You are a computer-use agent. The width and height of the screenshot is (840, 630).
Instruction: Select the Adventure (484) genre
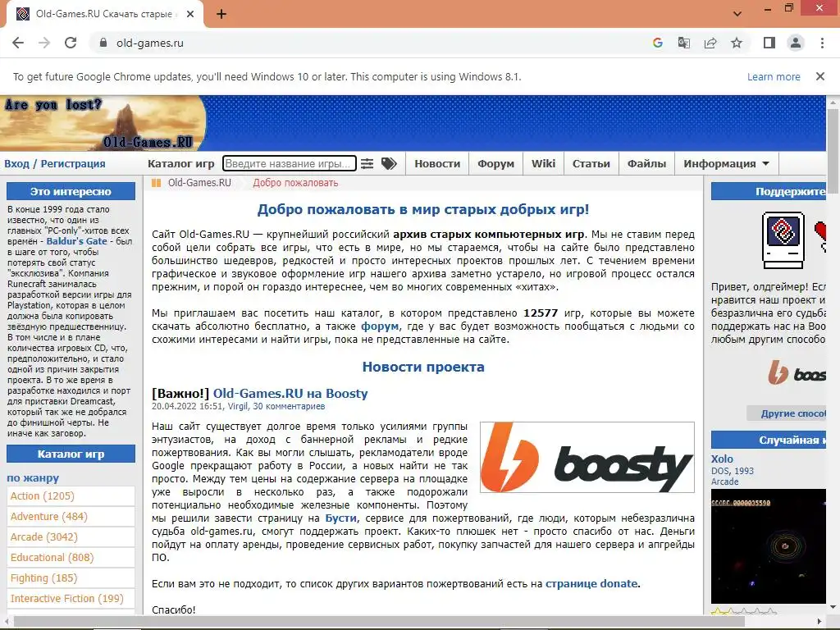[71, 517]
